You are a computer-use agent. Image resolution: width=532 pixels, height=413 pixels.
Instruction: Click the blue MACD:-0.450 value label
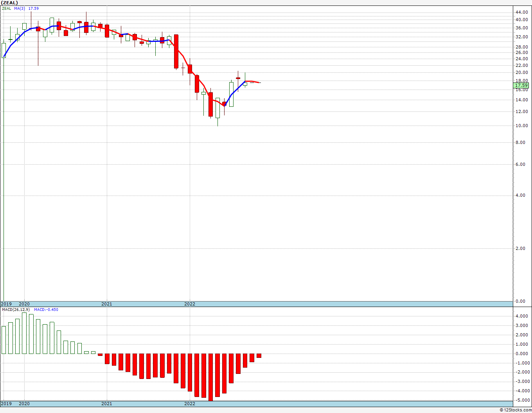click(x=46, y=309)
